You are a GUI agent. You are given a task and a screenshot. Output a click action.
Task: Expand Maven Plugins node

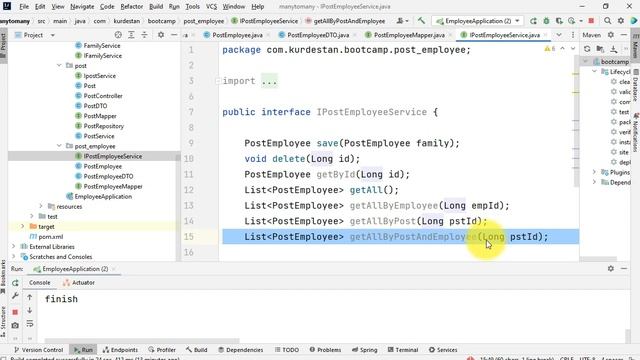(594, 172)
